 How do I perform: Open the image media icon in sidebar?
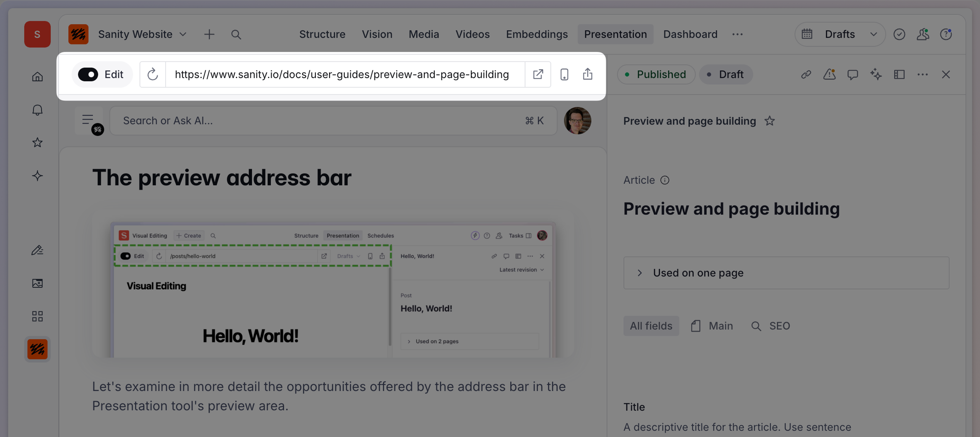point(37,283)
